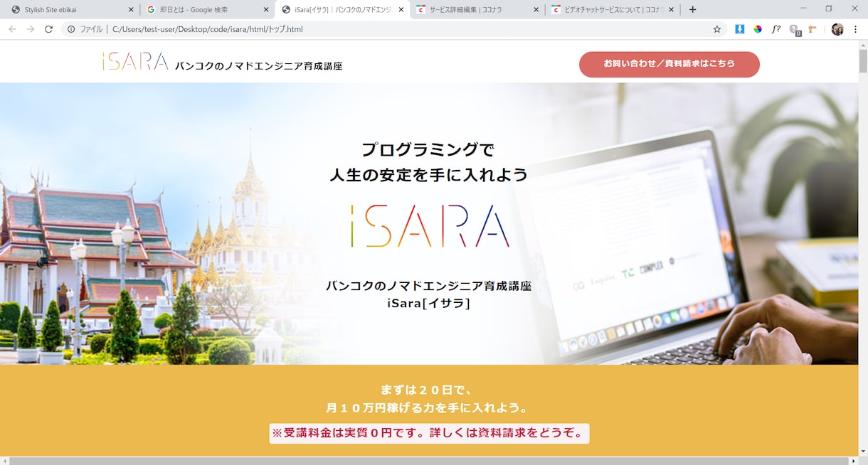The image size is (868, 465).
Task: Click text まずは２０日で、
Action: pyautogui.click(x=428, y=390)
